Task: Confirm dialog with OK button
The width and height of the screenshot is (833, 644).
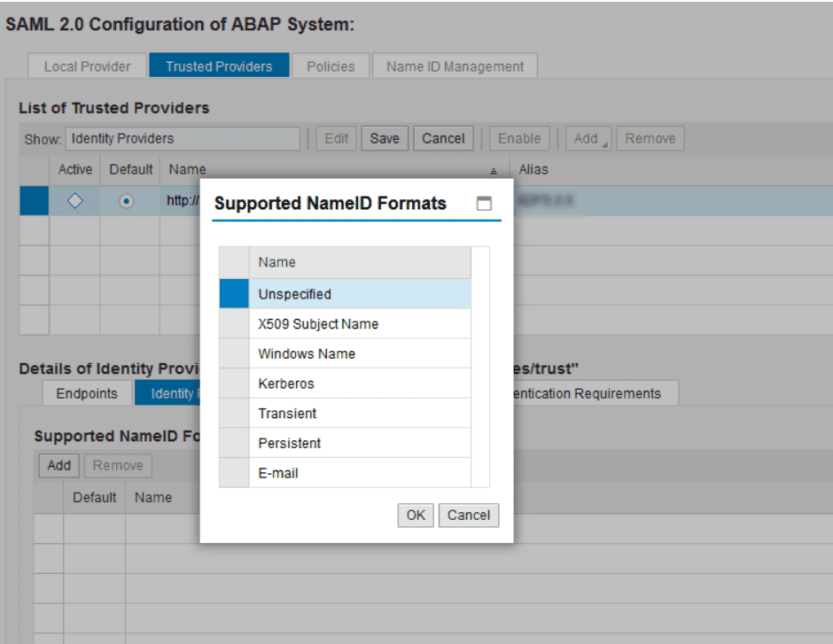Action: click(x=416, y=515)
